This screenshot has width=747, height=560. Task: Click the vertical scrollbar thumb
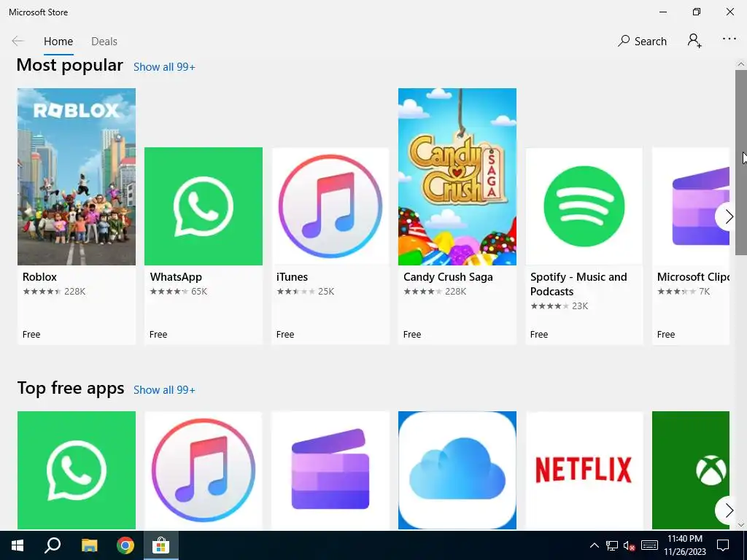click(741, 163)
